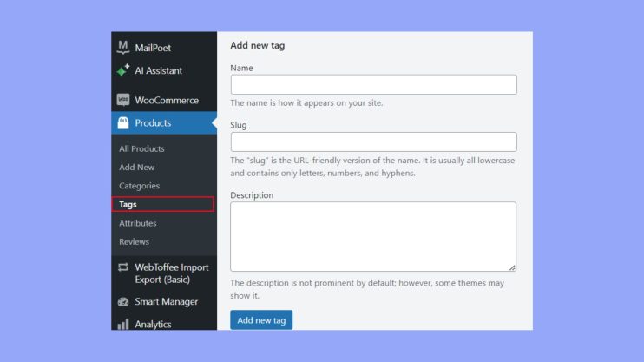The width and height of the screenshot is (644, 362).
Task: Click the MailPoet icon in sidebar
Action: coord(123,47)
